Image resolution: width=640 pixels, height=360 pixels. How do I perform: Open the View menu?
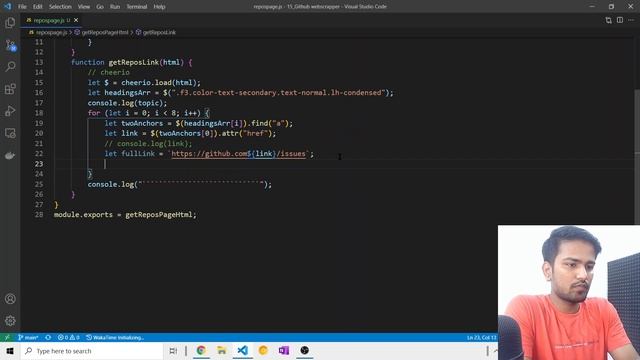click(84, 7)
